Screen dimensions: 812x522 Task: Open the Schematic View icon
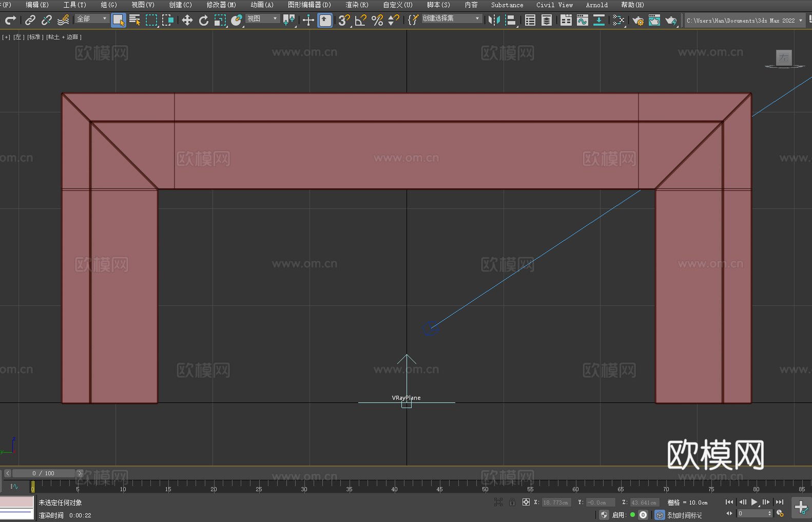pos(599,20)
